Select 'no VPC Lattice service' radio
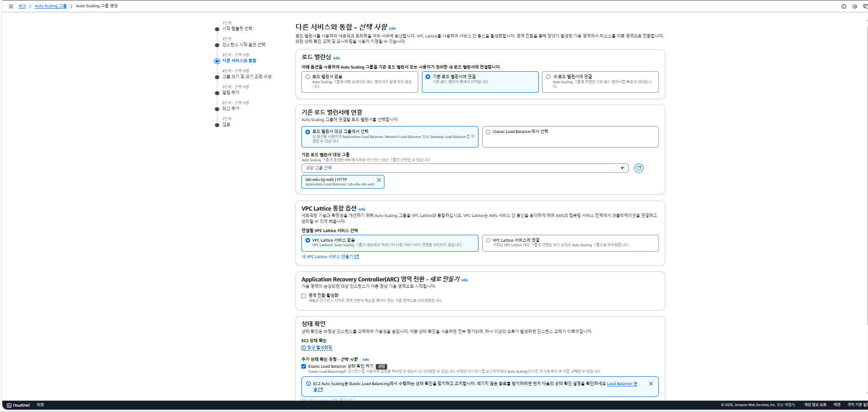The height and width of the screenshot is (412, 868). 308,240
